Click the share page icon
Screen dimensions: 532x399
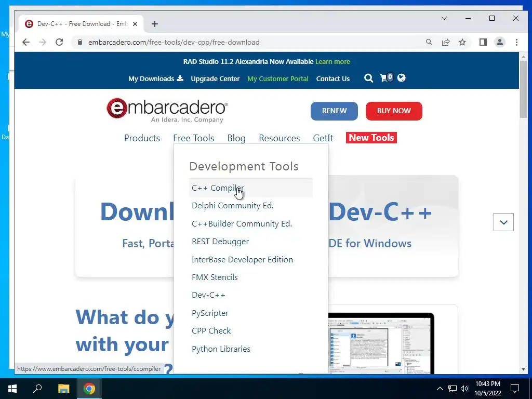tap(445, 42)
